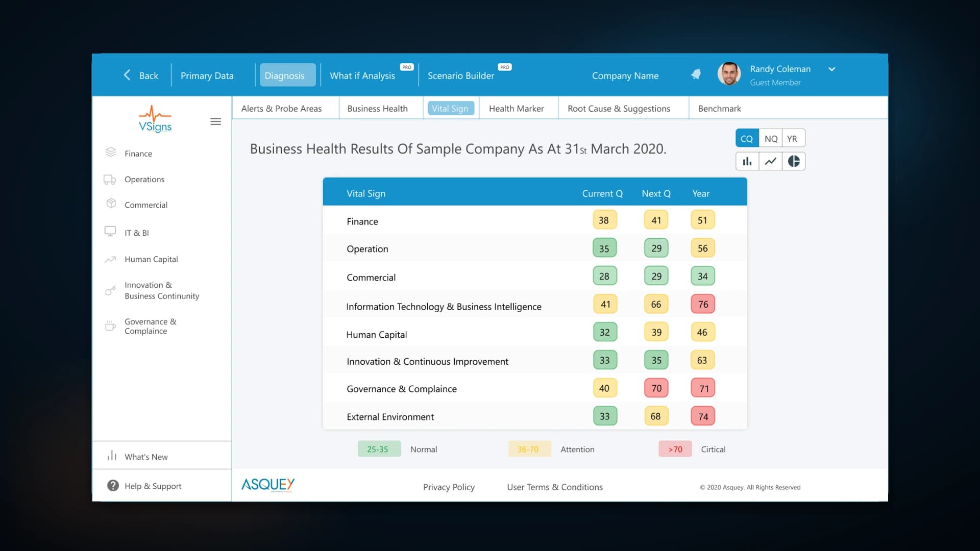Viewport: 980px width, 551px height.
Task: Open the Primary Data tab
Action: tap(207, 76)
